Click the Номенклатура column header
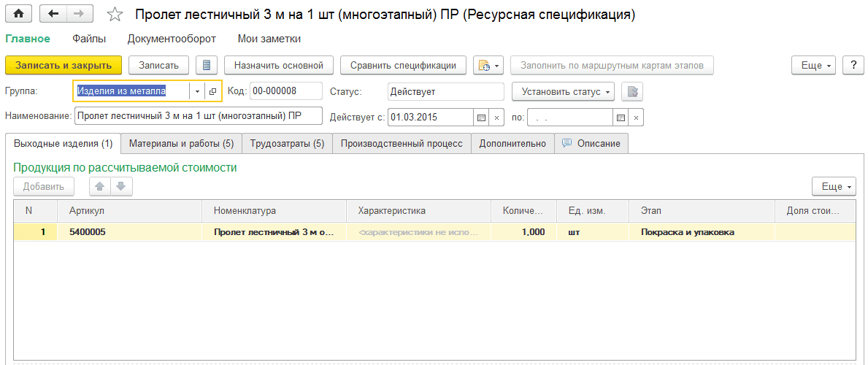 pyautogui.click(x=274, y=211)
